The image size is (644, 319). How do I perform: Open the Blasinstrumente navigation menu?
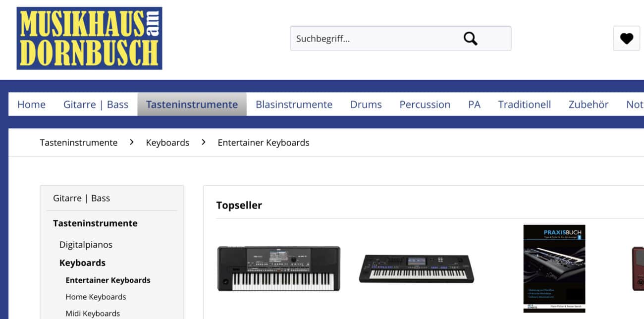[294, 105]
